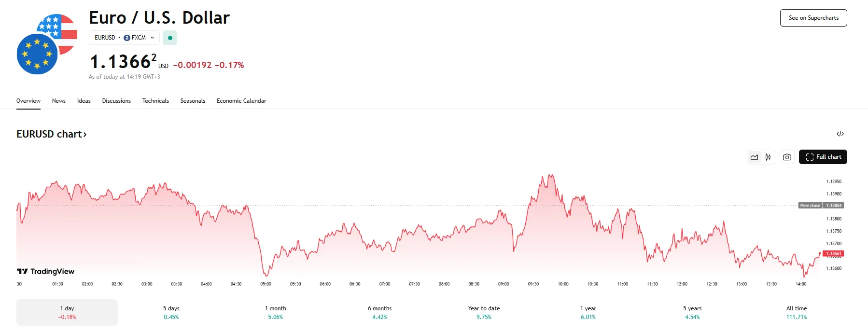868x333 pixels.
Task: Select the 1 day time range
Action: 67,312
